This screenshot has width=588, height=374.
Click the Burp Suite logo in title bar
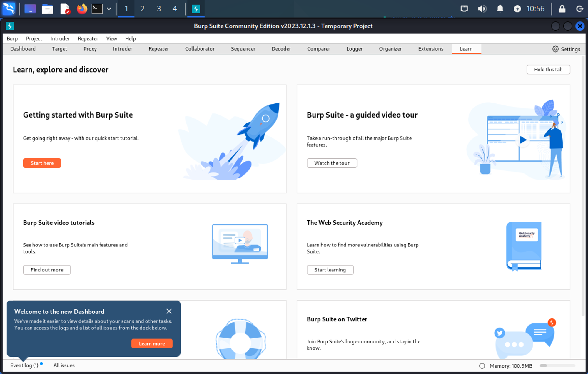click(x=10, y=26)
